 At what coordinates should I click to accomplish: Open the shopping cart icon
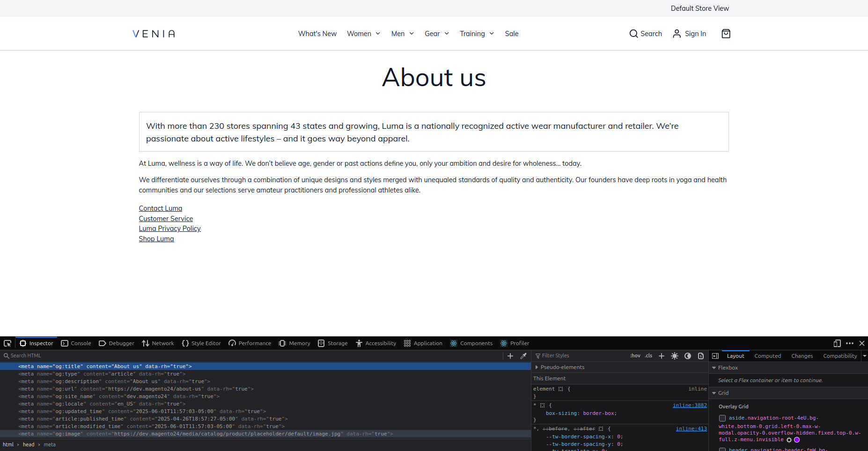726,34
